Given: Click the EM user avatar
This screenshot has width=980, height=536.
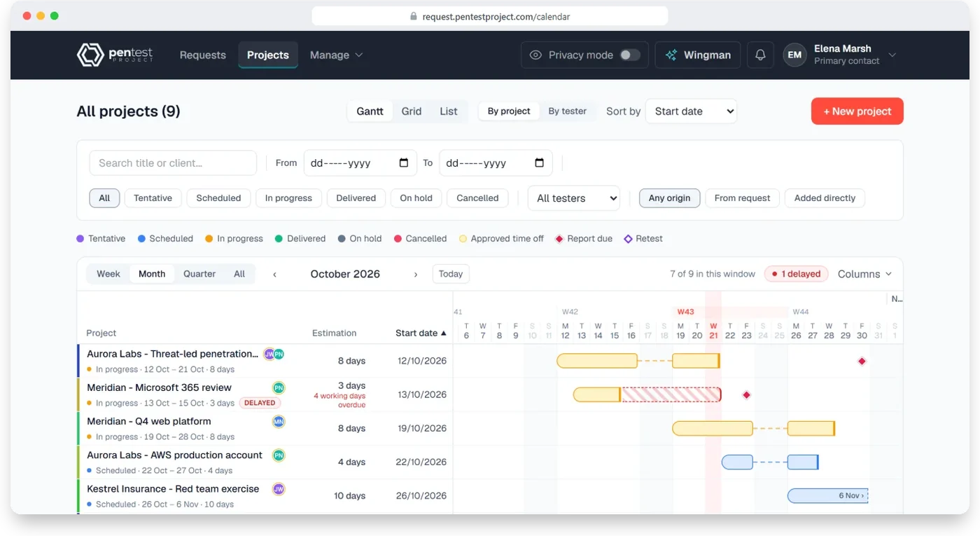Looking at the screenshot, I should 794,55.
